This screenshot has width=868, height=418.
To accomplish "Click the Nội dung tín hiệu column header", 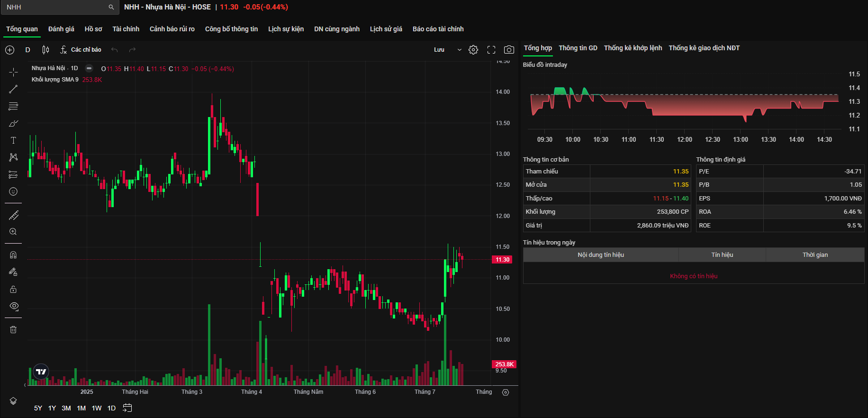I will coord(600,255).
